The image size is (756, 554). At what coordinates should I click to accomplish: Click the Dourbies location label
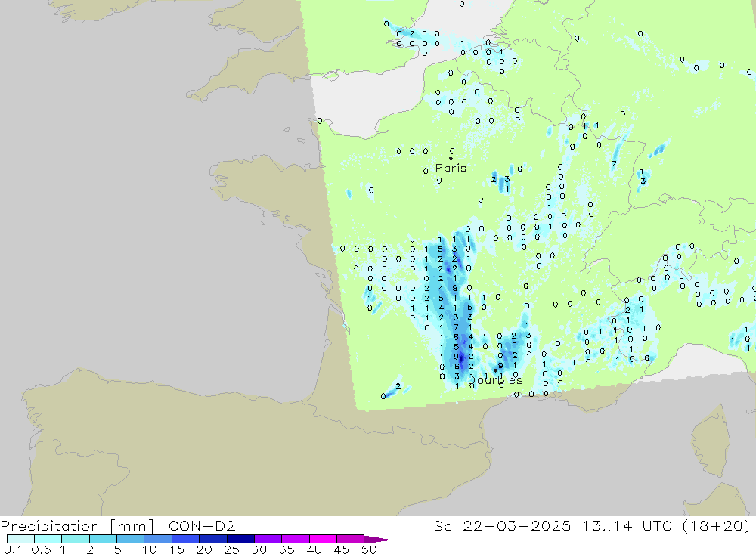[495, 380]
